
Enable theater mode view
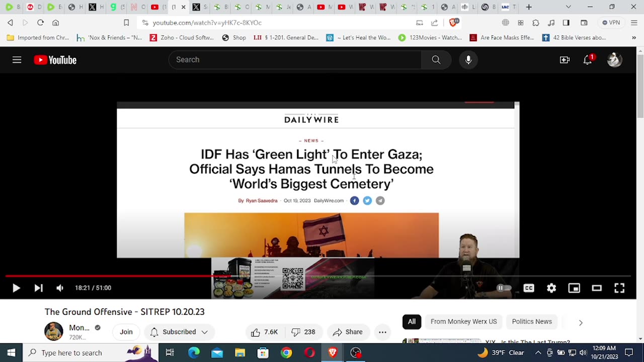tap(597, 288)
